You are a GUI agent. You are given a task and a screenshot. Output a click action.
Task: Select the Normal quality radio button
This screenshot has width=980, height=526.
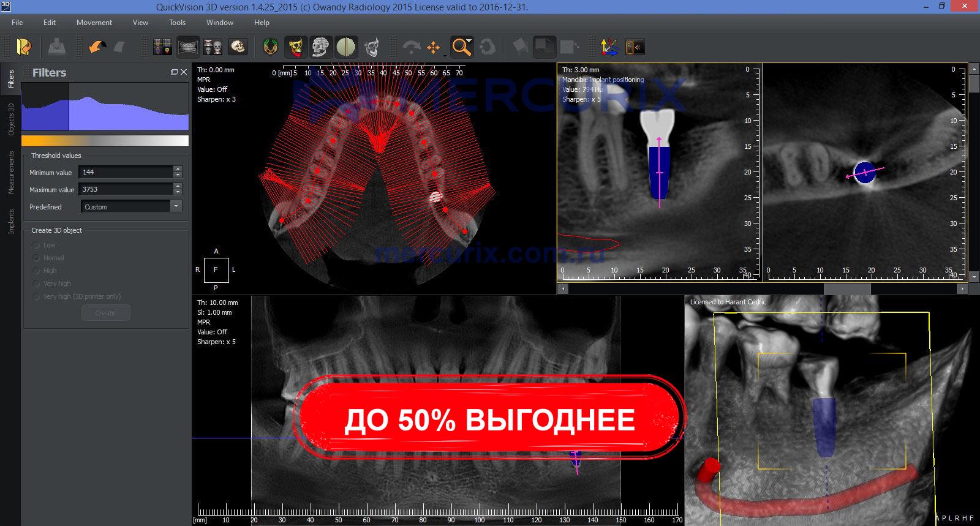coord(37,258)
